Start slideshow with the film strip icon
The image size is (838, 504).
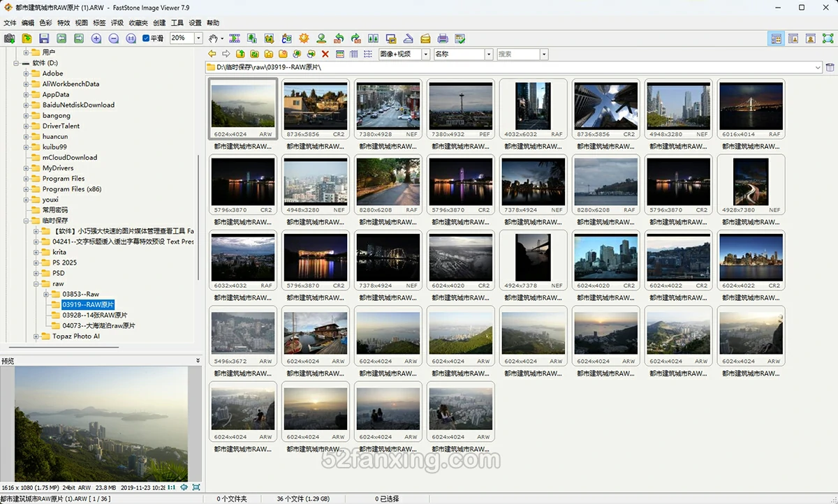[235, 38]
